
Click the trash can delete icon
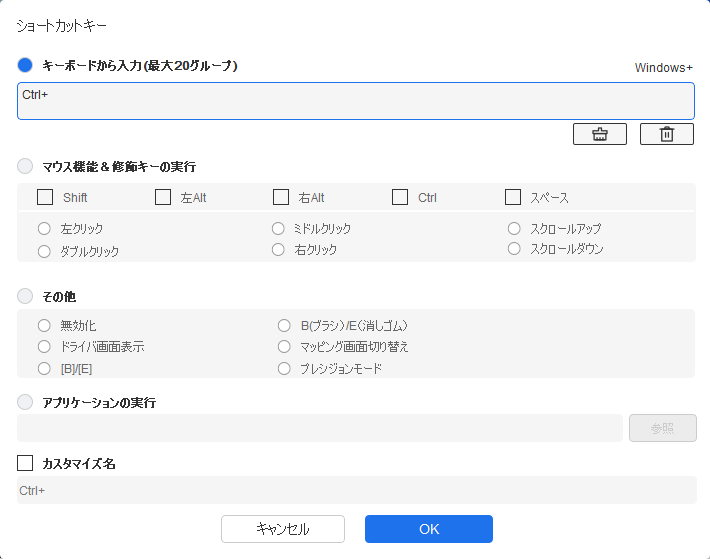pos(667,134)
